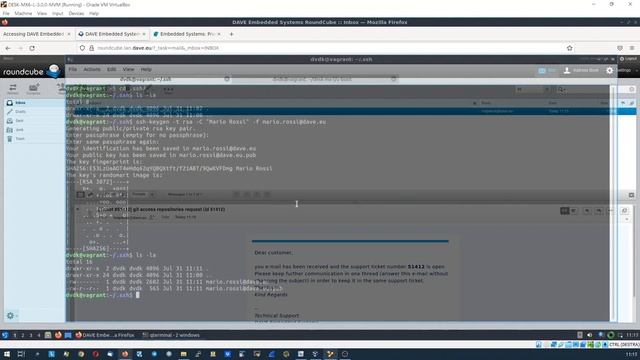Open terminal Help menu

point(146,69)
